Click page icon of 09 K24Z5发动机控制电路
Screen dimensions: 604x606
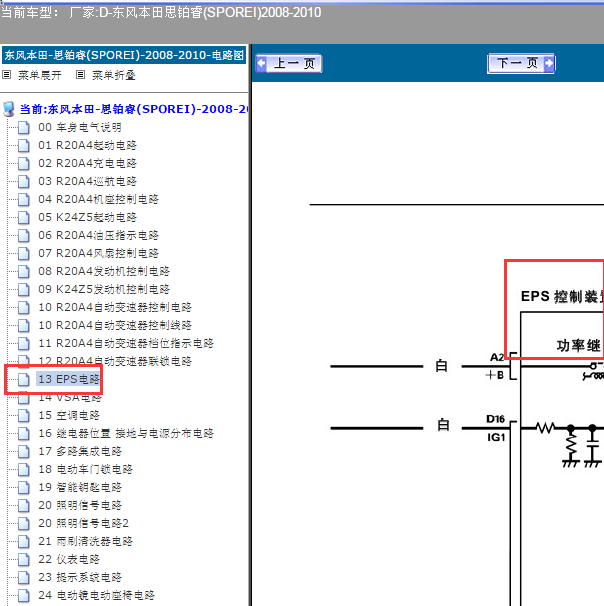pos(24,289)
